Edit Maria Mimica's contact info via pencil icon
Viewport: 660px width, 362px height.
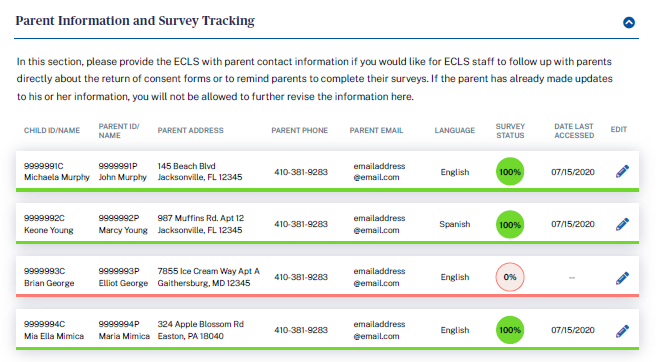(622, 330)
